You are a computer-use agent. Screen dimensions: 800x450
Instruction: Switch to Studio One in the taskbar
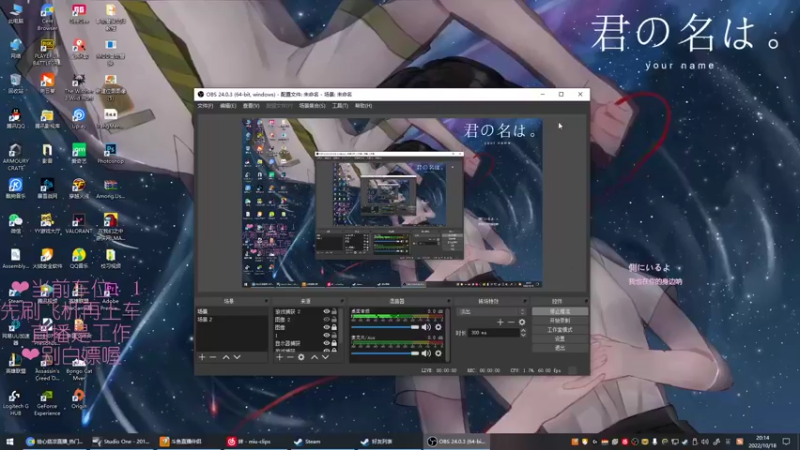pyautogui.click(x=121, y=441)
